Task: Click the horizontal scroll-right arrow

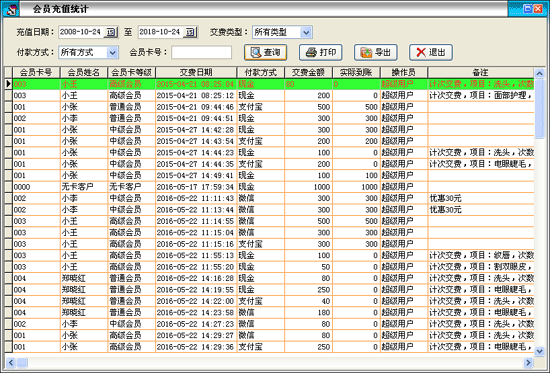Action: coord(528,362)
